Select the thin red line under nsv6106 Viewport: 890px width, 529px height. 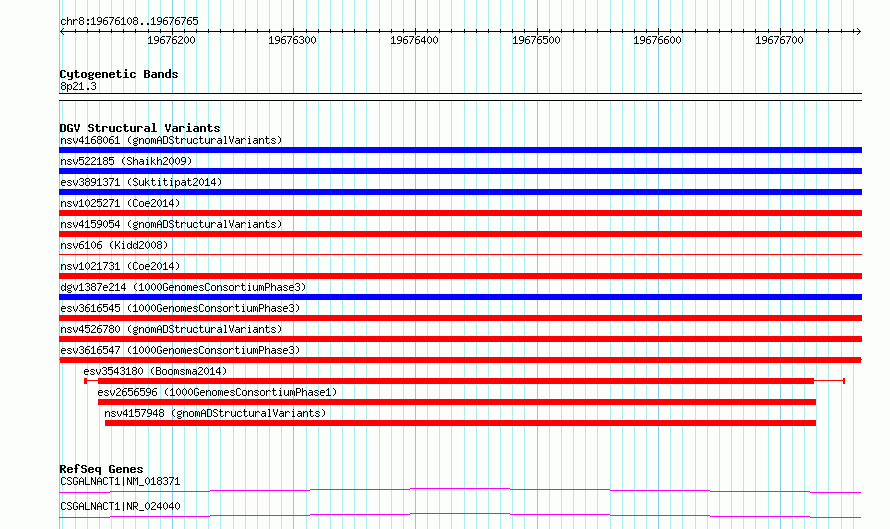coord(460,254)
